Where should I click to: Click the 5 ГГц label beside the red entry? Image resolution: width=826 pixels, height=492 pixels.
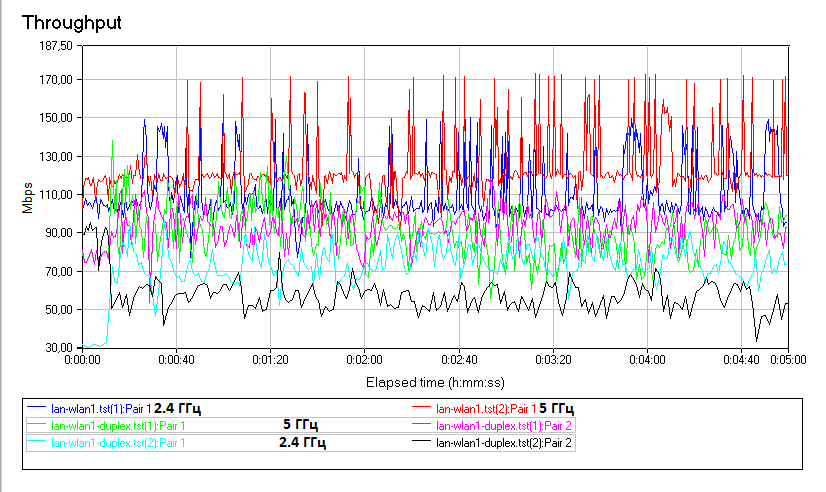(x=557, y=408)
